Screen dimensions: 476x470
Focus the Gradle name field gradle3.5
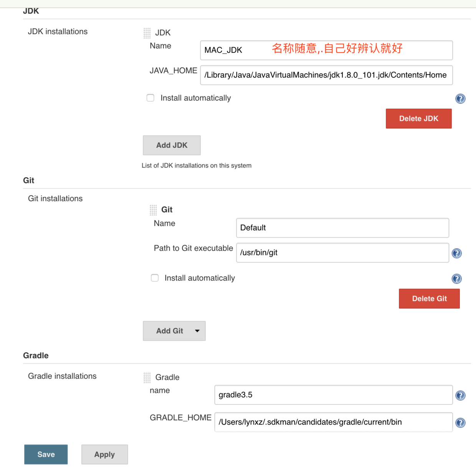tap(334, 395)
